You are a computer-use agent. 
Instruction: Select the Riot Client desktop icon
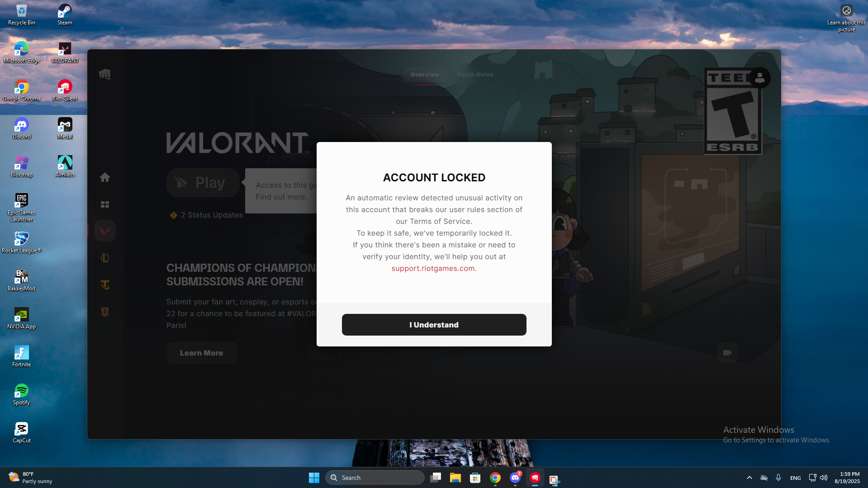click(x=65, y=90)
